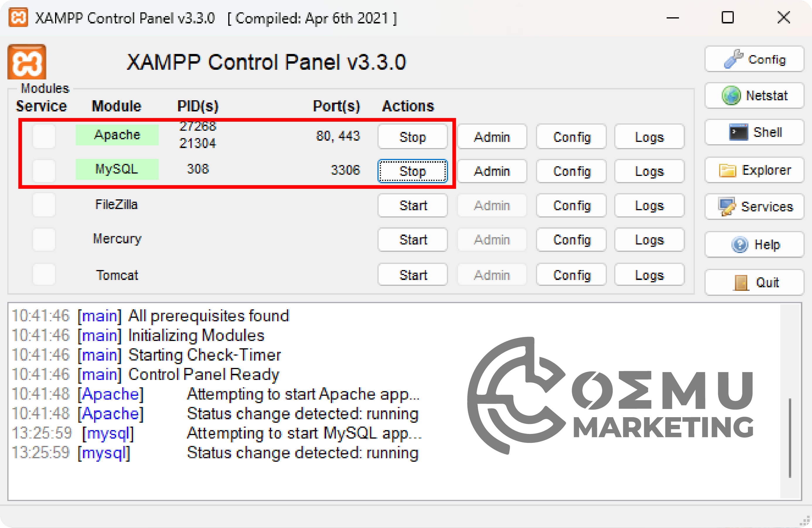
Task: Stop the Apache module
Action: (413, 137)
